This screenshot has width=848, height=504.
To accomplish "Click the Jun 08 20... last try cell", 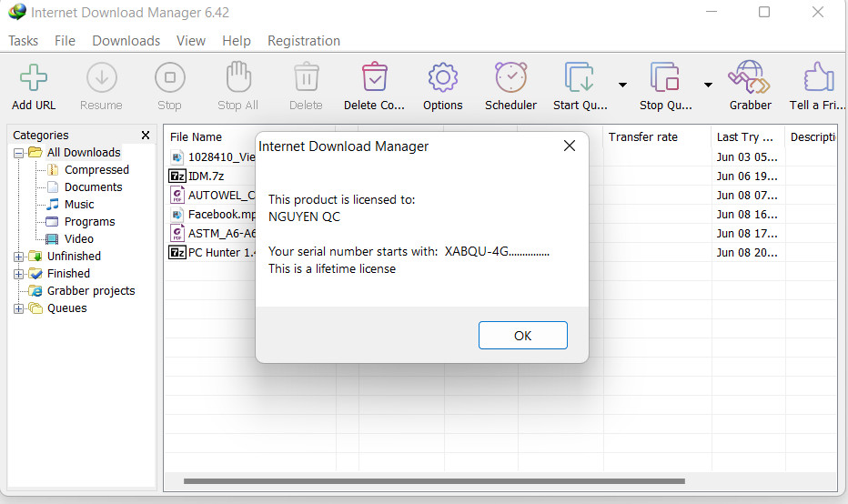I will pos(747,253).
